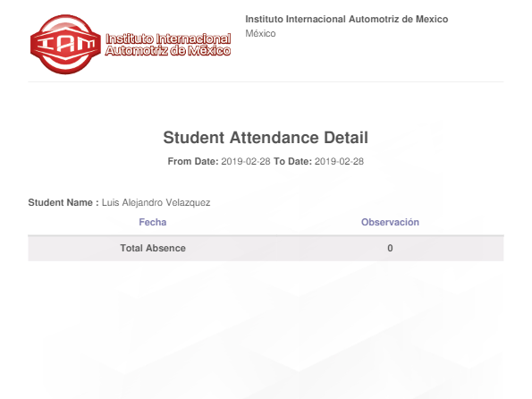The image size is (532, 399).
Task: Click the 'Student Attendance Detail' title
Action: coord(266,138)
